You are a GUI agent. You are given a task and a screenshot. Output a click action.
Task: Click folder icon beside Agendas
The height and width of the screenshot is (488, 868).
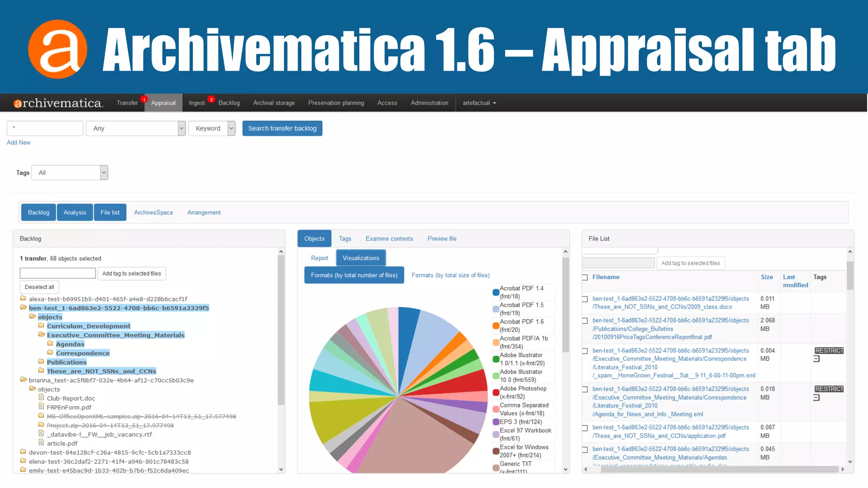tap(50, 344)
